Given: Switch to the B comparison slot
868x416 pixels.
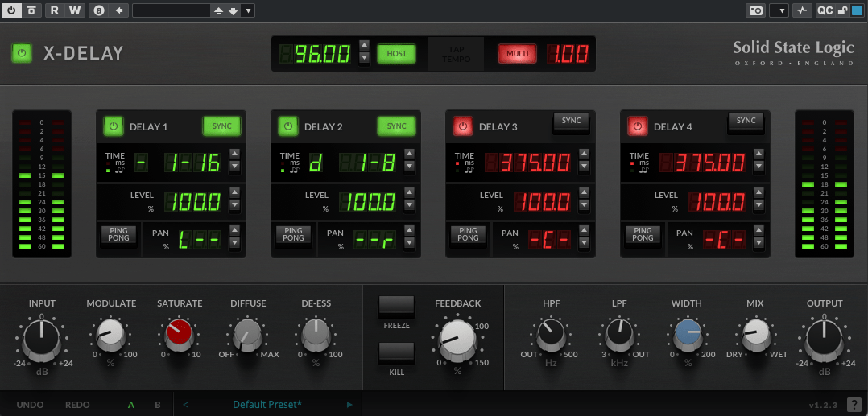Looking at the screenshot, I should (158, 404).
